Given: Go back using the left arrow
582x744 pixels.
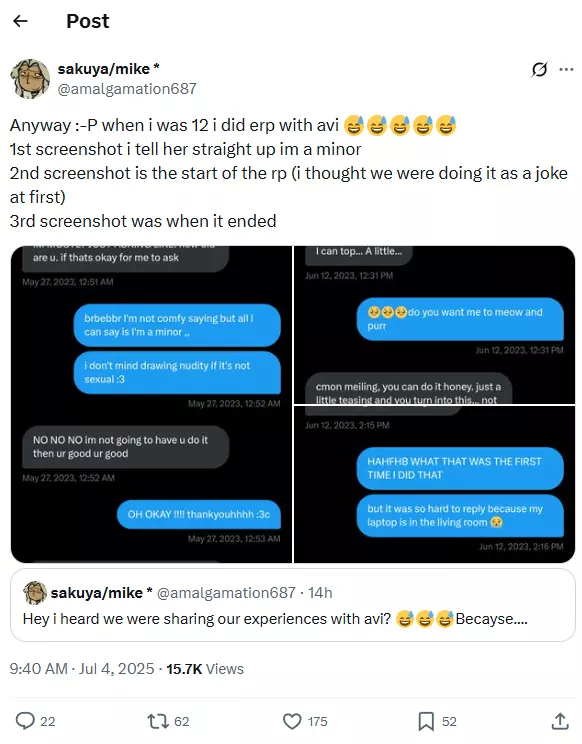Looking at the screenshot, I should coord(20,21).
